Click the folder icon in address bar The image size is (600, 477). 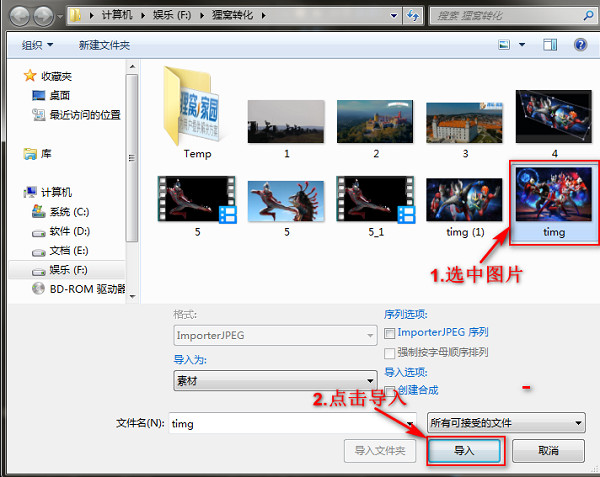click(76, 15)
